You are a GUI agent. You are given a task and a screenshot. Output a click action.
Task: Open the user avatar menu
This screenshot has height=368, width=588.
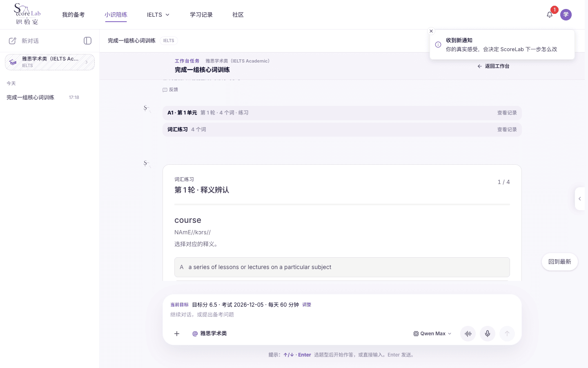(x=566, y=15)
